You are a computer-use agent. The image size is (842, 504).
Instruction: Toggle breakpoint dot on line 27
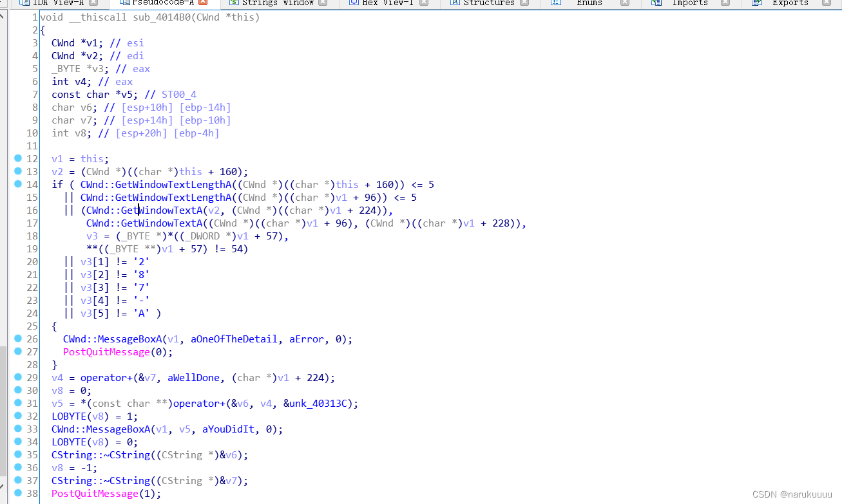click(18, 351)
